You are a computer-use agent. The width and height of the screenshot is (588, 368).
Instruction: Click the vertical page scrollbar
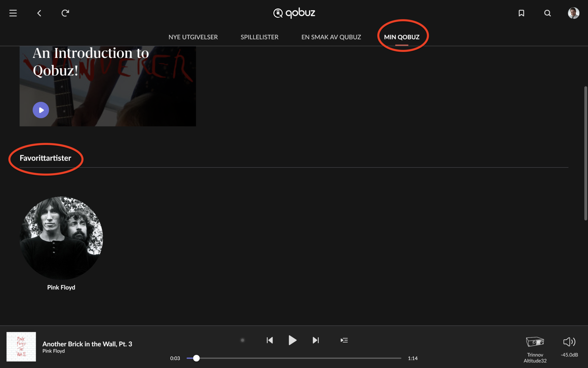click(586, 153)
